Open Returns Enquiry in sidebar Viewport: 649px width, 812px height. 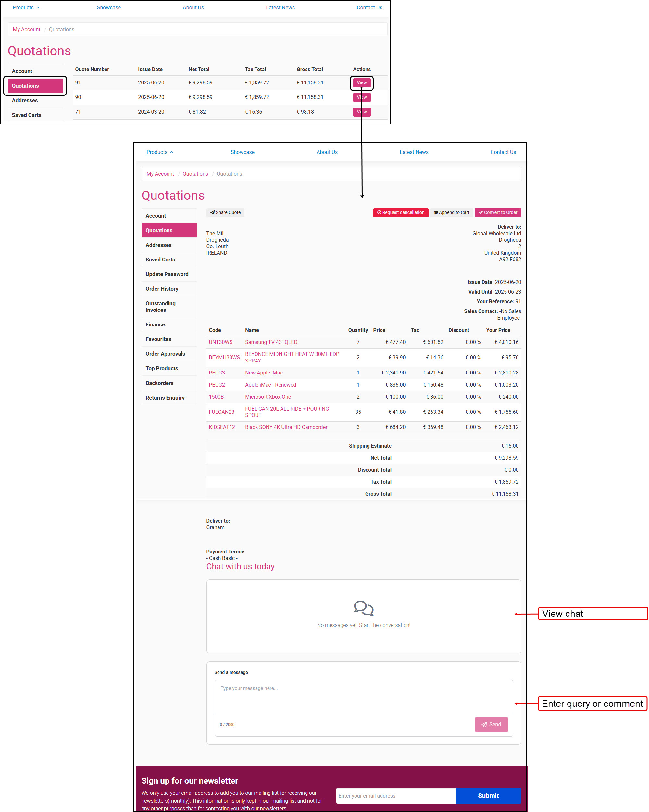(x=169, y=398)
